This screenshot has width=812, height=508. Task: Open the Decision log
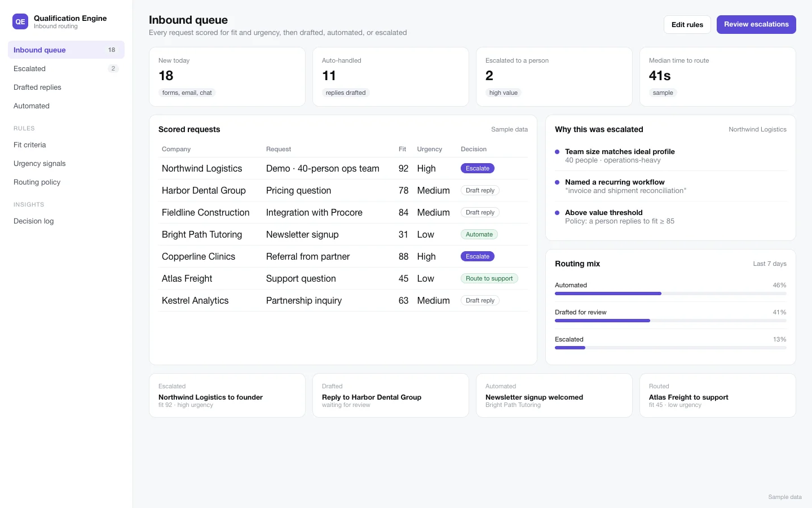[x=66, y=221]
